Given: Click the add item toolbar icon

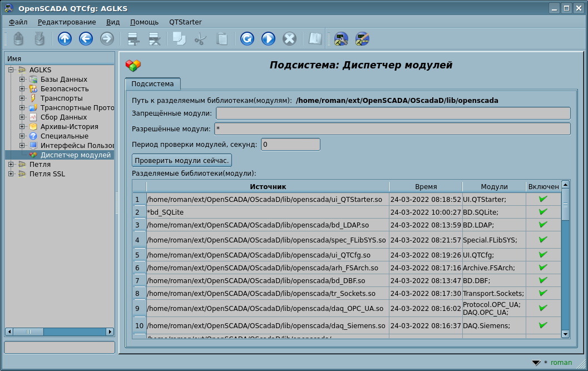Looking at the screenshot, I should [x=134, y=38].
